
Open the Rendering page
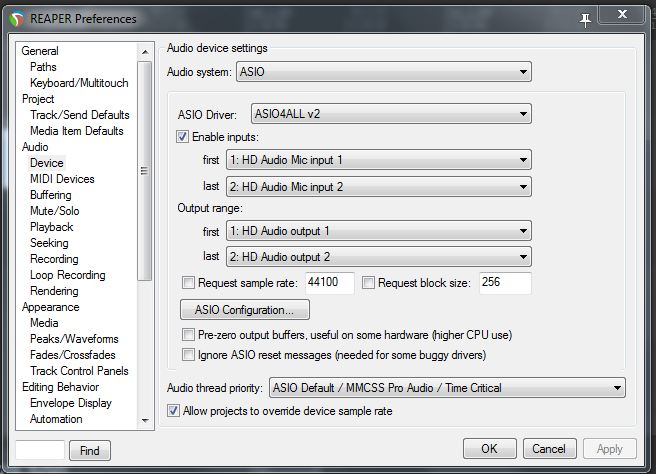[x=54, y=291]
